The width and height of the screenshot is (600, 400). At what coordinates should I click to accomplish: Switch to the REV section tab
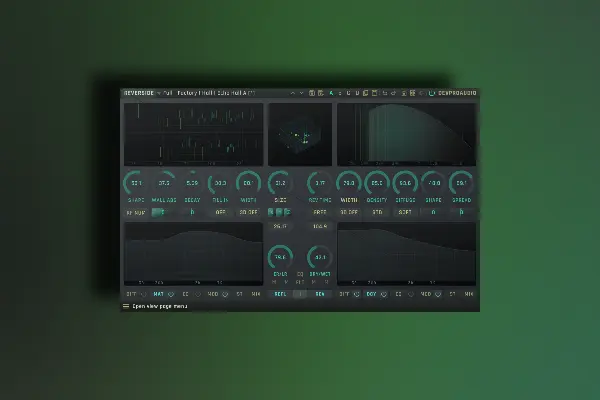[x=320, y=294]
